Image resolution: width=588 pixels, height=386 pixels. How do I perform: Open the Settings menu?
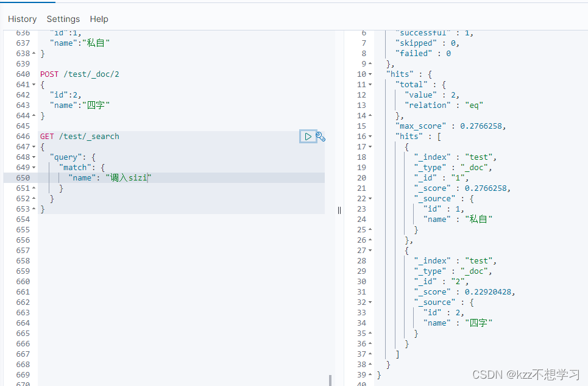tap(63, 19)
